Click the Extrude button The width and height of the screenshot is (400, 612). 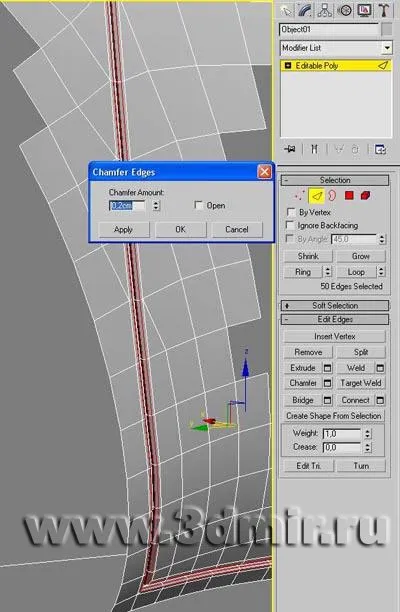click(303, 368)
